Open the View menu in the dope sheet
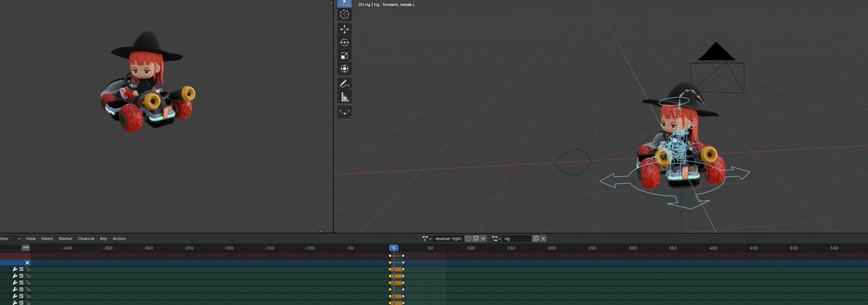 (30, 238)
